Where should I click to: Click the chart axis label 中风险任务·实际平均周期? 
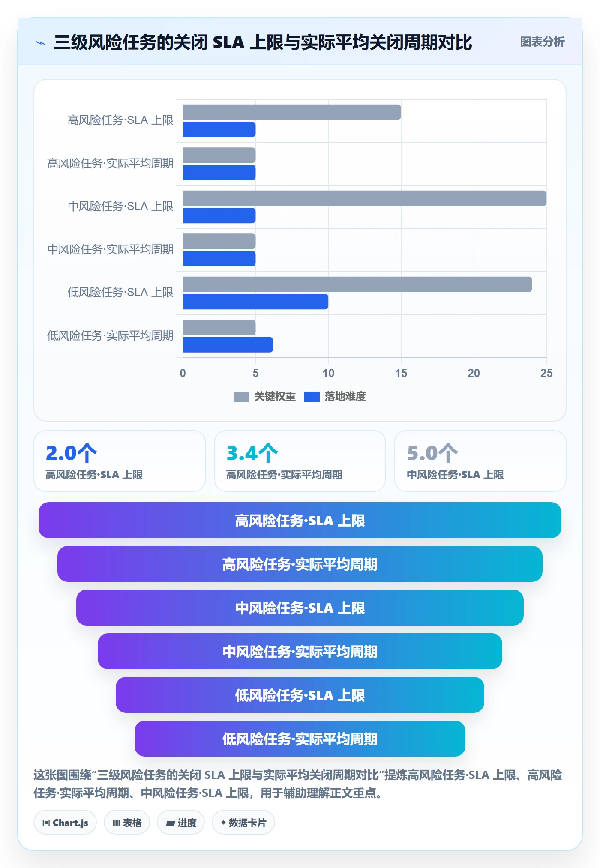pyautogui.click(x=110, y=250)
